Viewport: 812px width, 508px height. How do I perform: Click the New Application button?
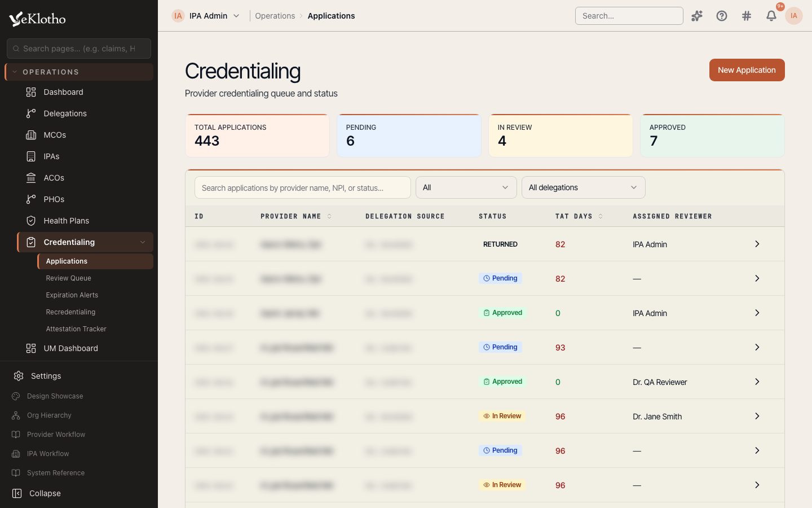747,70
